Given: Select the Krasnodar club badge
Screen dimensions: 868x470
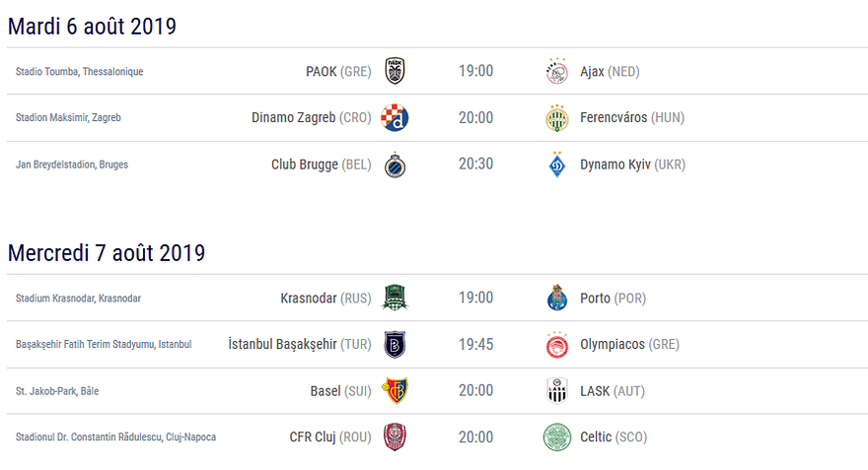Looking at the screenshot, I should (395, 298).
